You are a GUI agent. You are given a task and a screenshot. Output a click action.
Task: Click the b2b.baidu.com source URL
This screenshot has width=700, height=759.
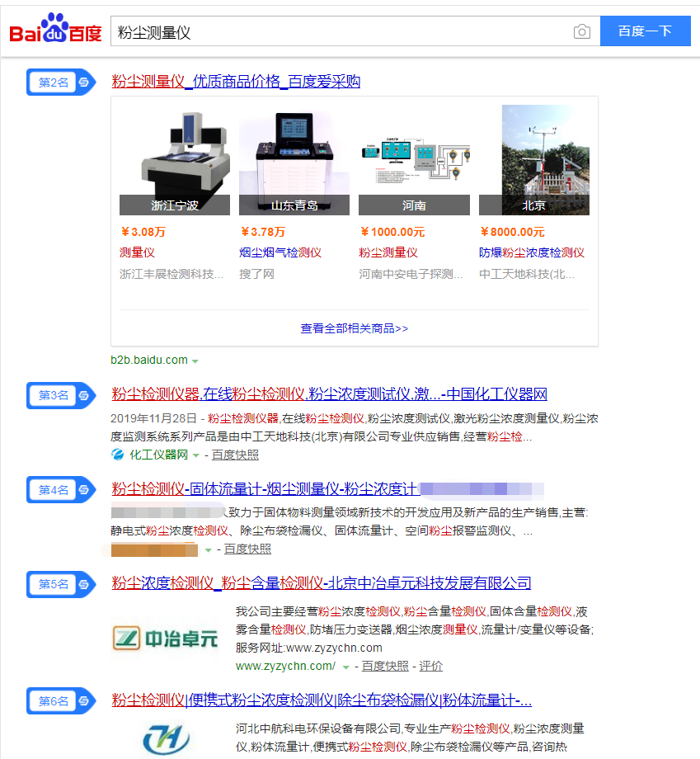coord(149,361)
